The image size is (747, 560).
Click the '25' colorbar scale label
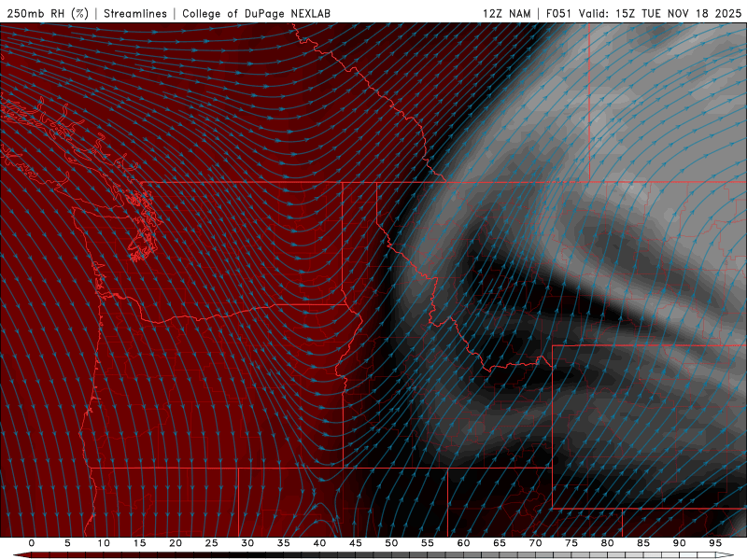(x=212, y=543)
